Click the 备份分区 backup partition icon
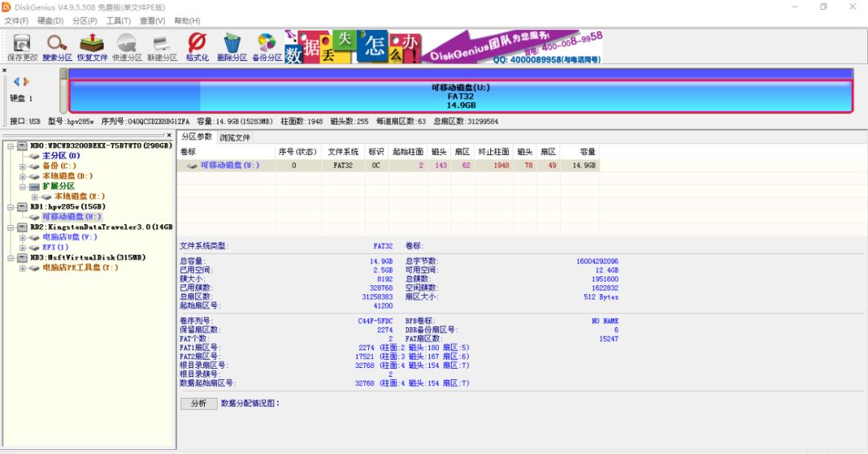Viewport: 868px width, 454px height. tap(267, 47)
